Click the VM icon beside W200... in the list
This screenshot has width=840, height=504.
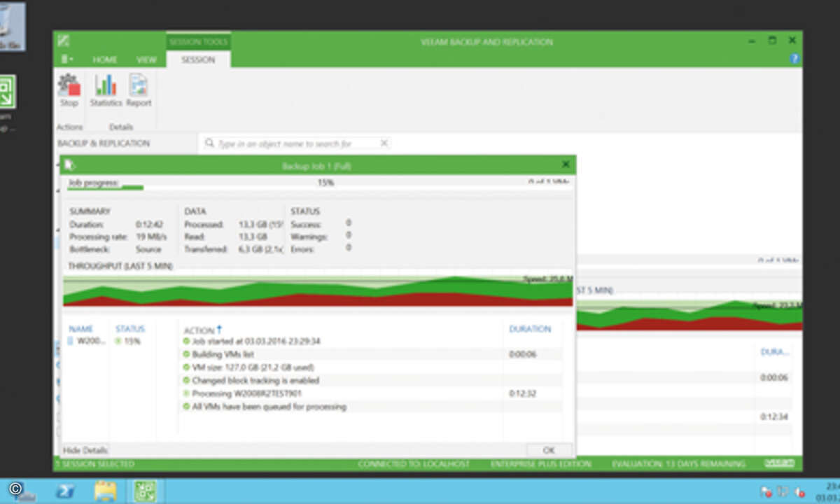[x=71, y=341]
